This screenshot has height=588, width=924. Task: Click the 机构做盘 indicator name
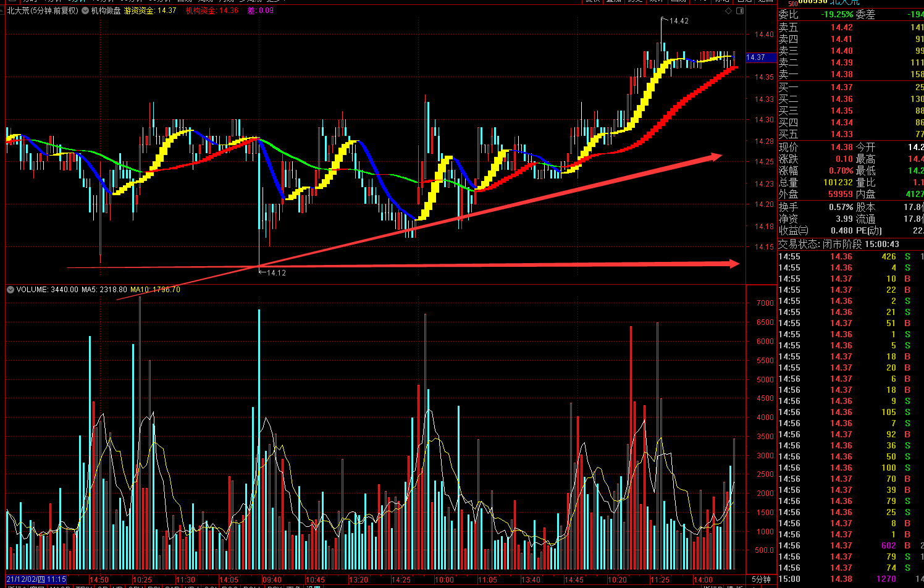click(x=106, y=10)
